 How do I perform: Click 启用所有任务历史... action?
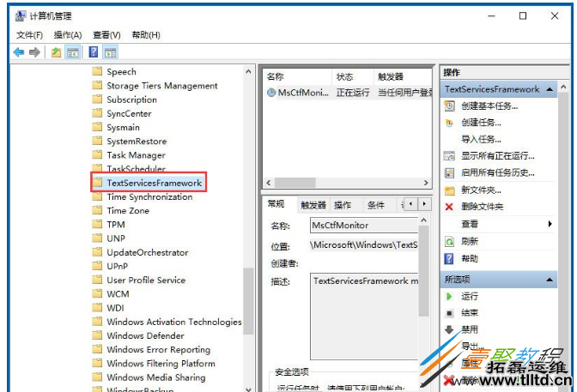click(499, 173)
